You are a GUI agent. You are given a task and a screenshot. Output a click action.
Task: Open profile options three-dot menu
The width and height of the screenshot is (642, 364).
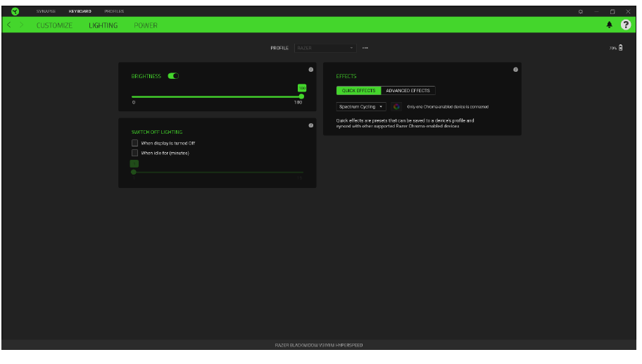pos(365,48)
